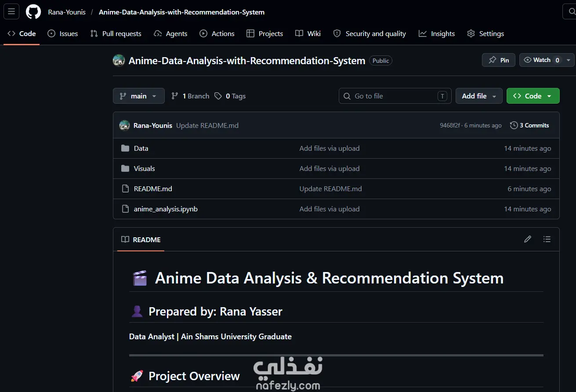Screen dimensions: 576x392
Task: Open the 0 Tags link
Action: pyautogui.click(x=230, y=96)
